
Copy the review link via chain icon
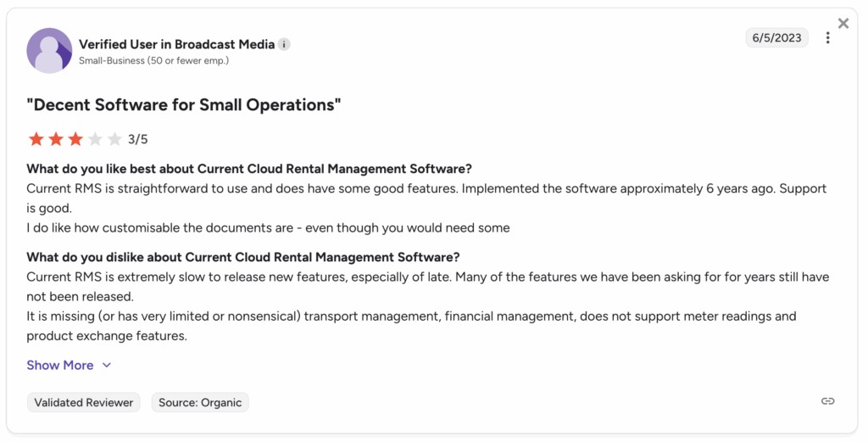(x=828, y=401)
